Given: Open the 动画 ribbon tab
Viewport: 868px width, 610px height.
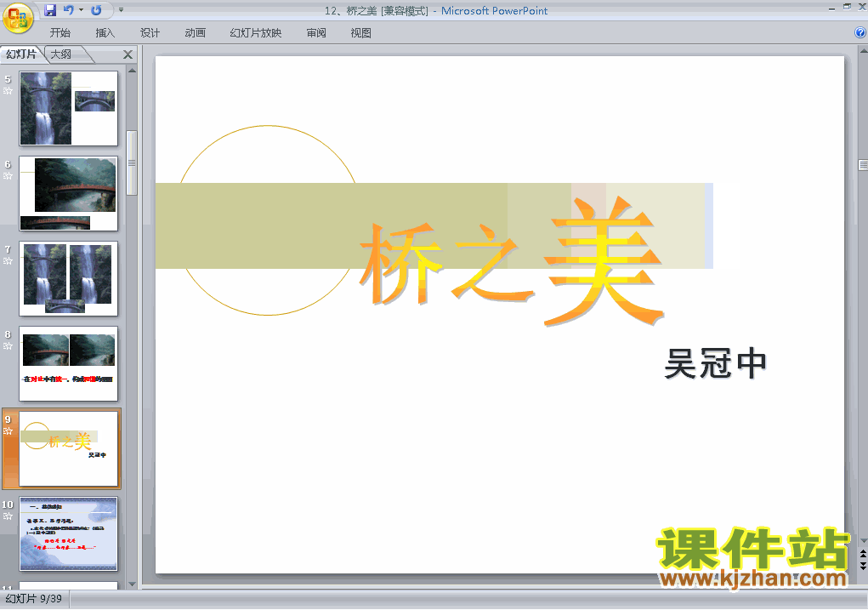Looking at the screenshot, I should (195, 33).
